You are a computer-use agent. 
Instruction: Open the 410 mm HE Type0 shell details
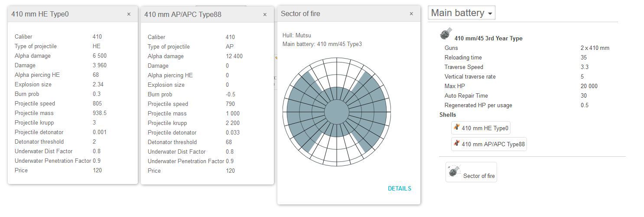point(485,128)
